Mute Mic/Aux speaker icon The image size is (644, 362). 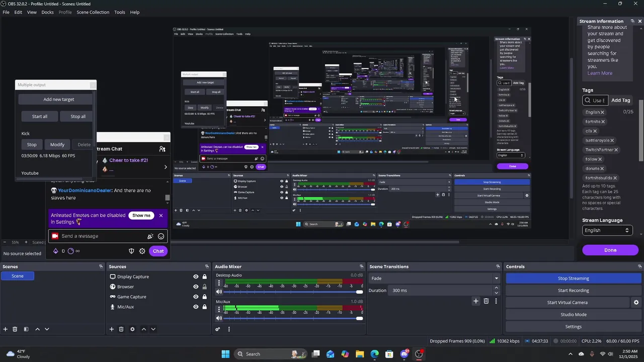coord(219,318)
